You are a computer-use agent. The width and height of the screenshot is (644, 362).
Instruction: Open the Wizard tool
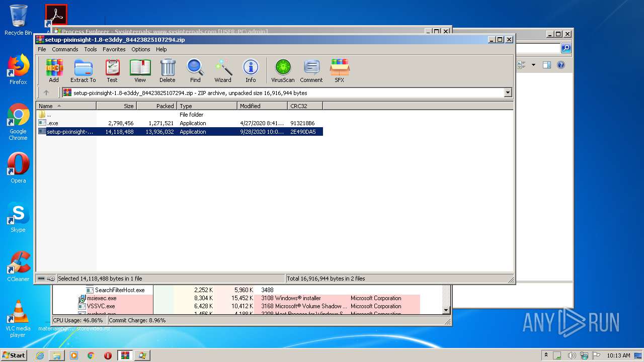[x=223, y=70]
